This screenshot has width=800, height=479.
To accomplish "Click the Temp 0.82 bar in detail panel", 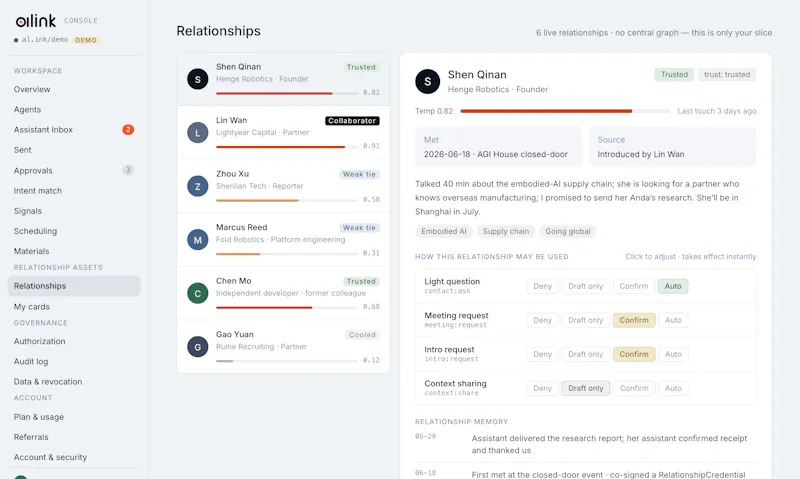I will pos(565,111).
